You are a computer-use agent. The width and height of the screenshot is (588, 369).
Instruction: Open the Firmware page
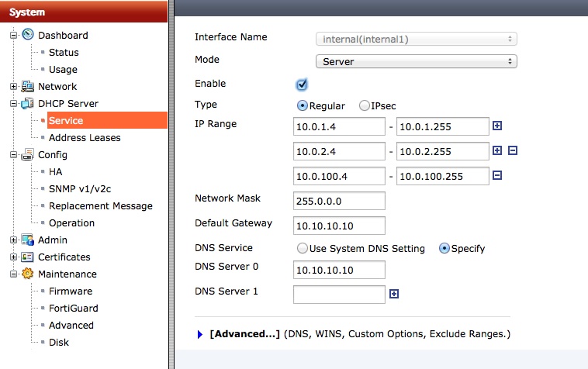tap(71, 291)
